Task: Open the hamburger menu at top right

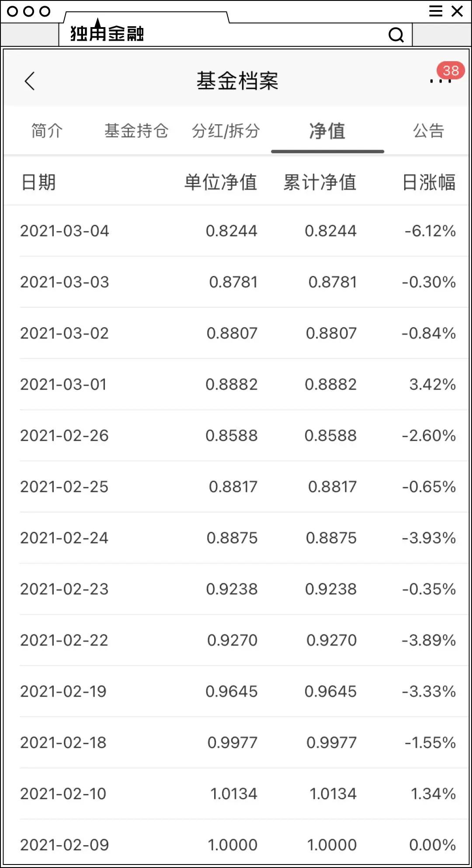Action: pyautogui.click(x=435, y=12)
